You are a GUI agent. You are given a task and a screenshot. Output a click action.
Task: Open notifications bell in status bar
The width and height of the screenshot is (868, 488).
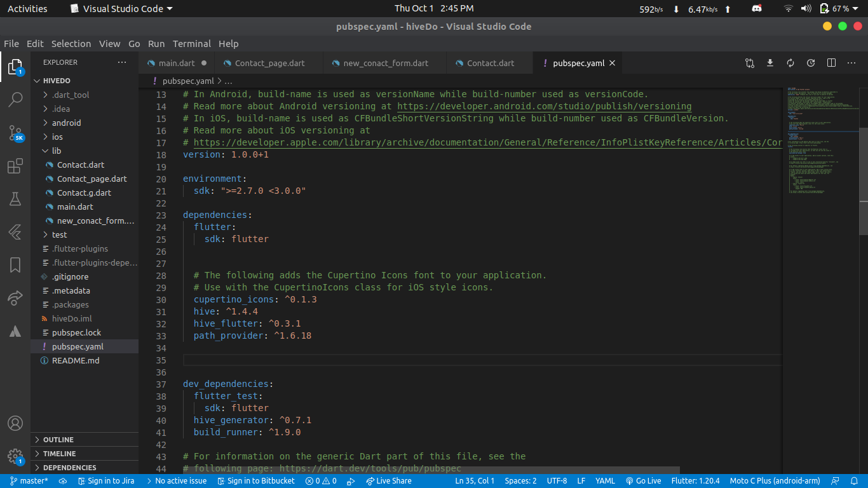[x=855, y=481]
